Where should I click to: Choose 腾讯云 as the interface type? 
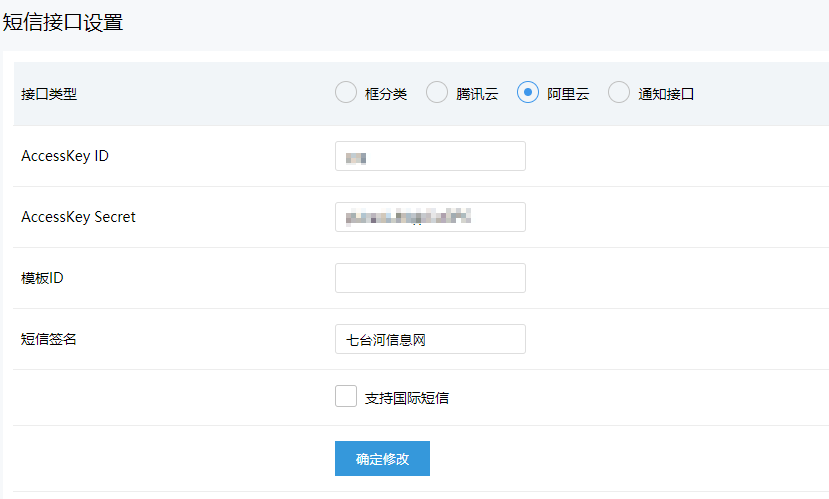437,93
